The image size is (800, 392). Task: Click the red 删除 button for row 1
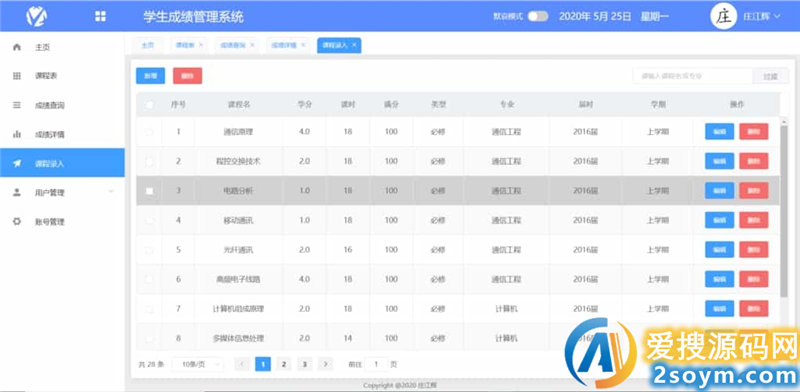[754, 132]
